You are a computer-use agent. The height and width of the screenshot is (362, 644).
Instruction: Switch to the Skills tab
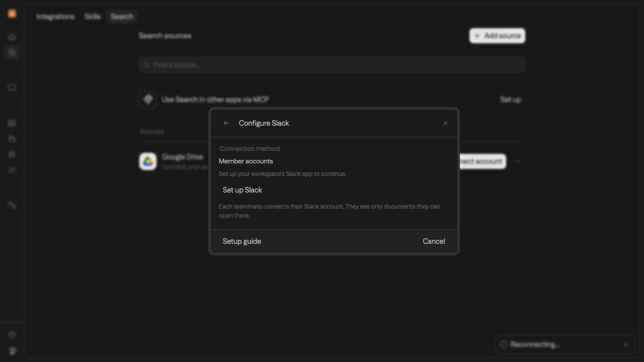point(93,17)
